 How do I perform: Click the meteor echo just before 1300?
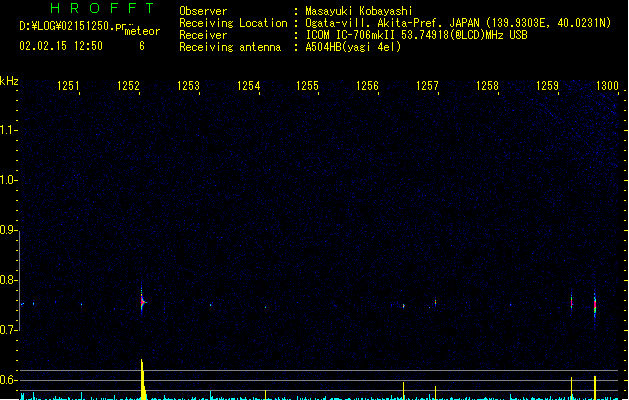point(595,305)
